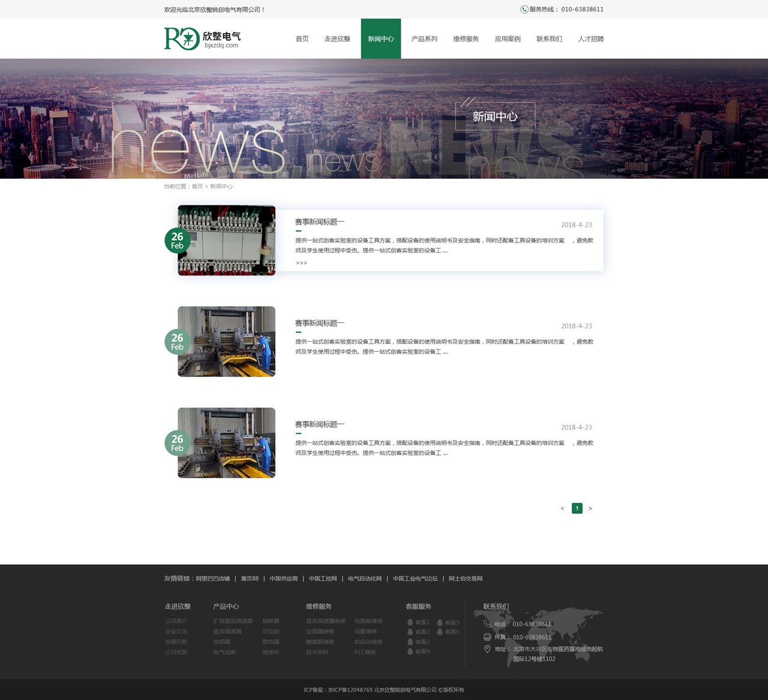The height and width of the screenshot is (700, 768).
Task: Click the QQ icon for 客服4
Action: 410,651
